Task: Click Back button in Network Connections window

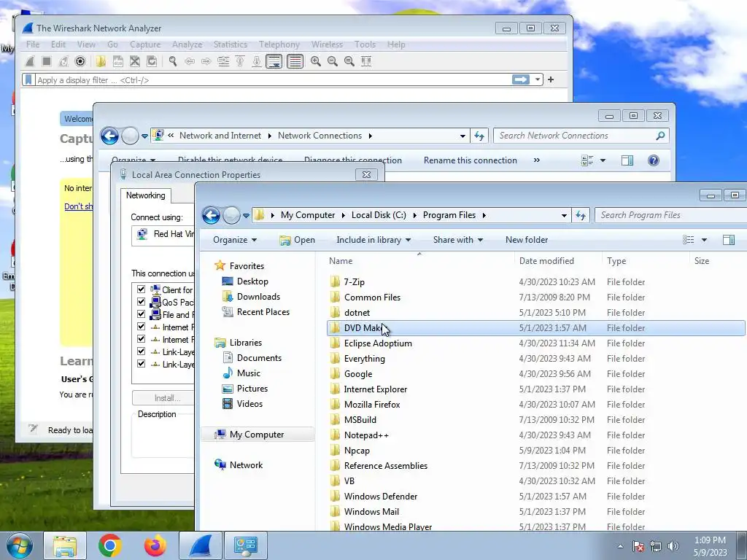Action: tap(109, 136)
